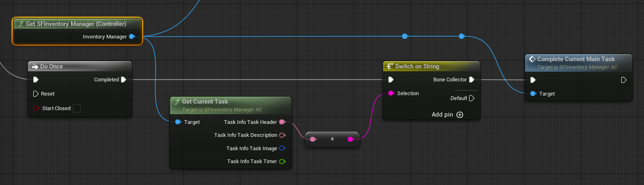
Task: Click the Task Info Task Image output pin
Action: pyautogui.click(x=282, y=149)
